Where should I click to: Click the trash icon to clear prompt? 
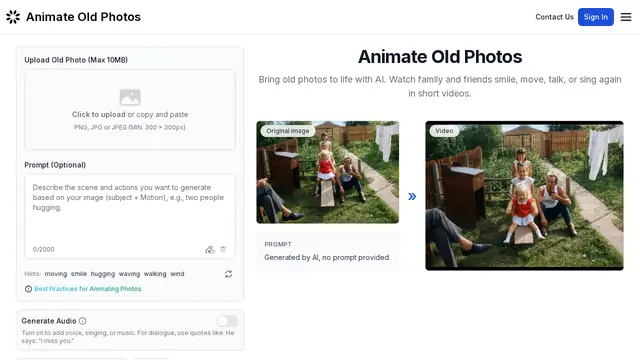click(x=223, y=249)
